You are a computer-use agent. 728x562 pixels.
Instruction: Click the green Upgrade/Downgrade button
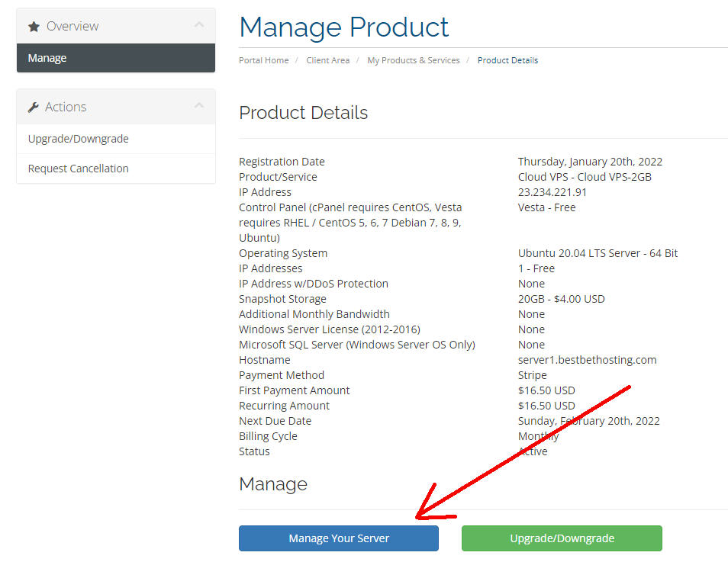coord(562,538)
